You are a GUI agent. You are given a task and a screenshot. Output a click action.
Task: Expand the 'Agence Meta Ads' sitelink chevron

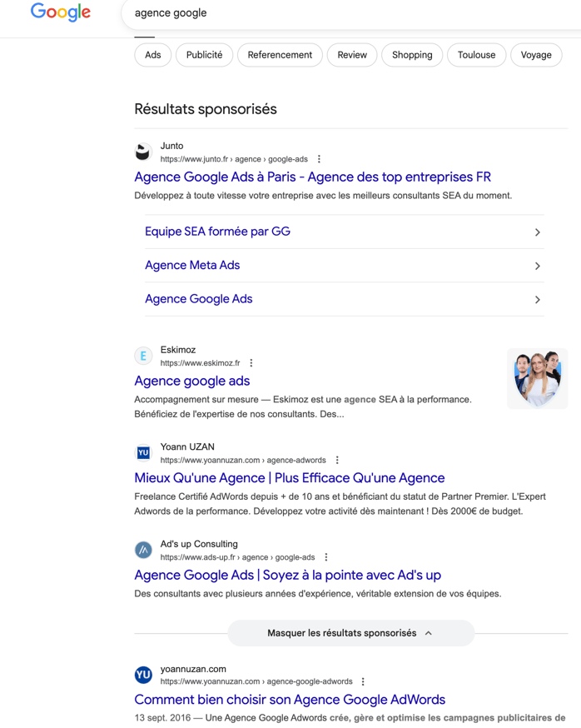[x=537, y=266]
